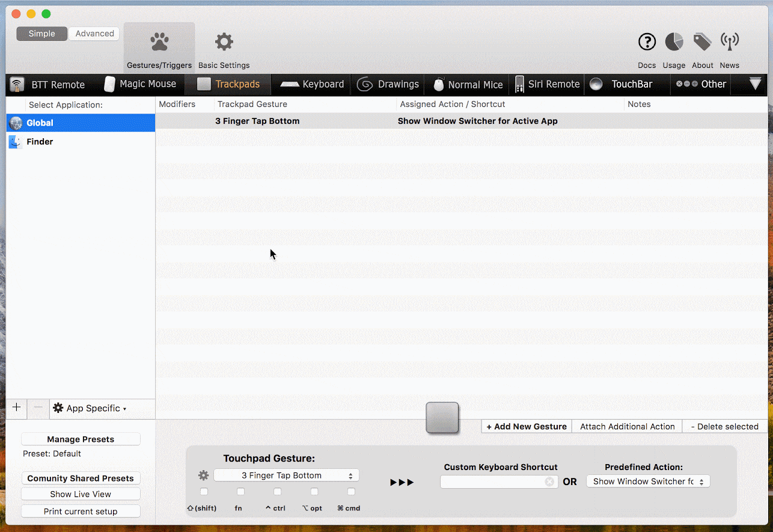Click the trackpad image button
Image resolution: width=773 pixels, height=532 pixels.
442,418
